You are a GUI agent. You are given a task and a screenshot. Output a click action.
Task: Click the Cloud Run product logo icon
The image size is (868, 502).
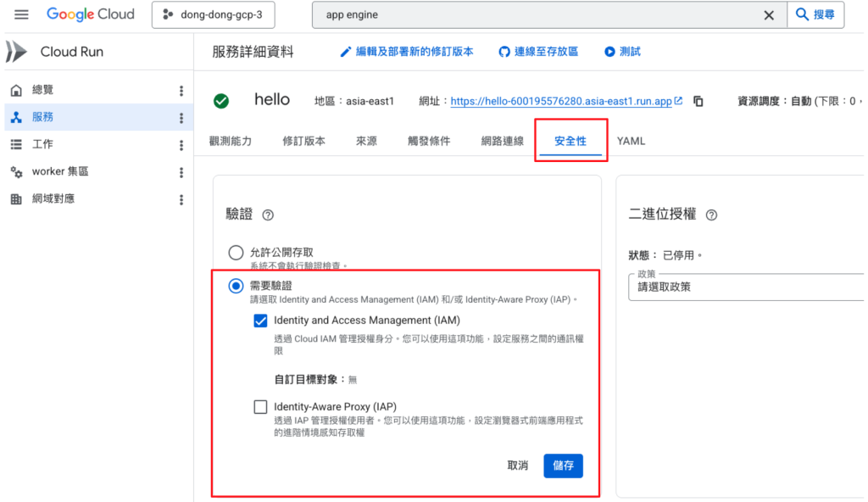[17, 52]
